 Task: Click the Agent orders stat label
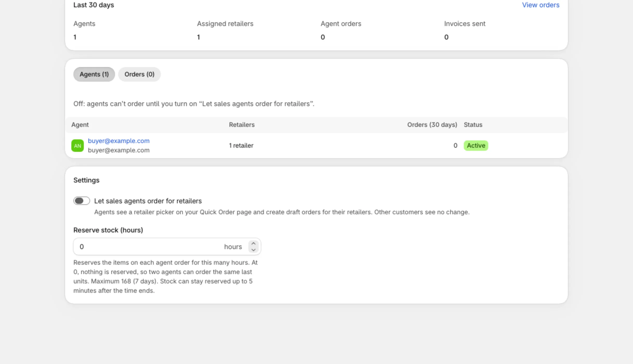coord(341,24)
